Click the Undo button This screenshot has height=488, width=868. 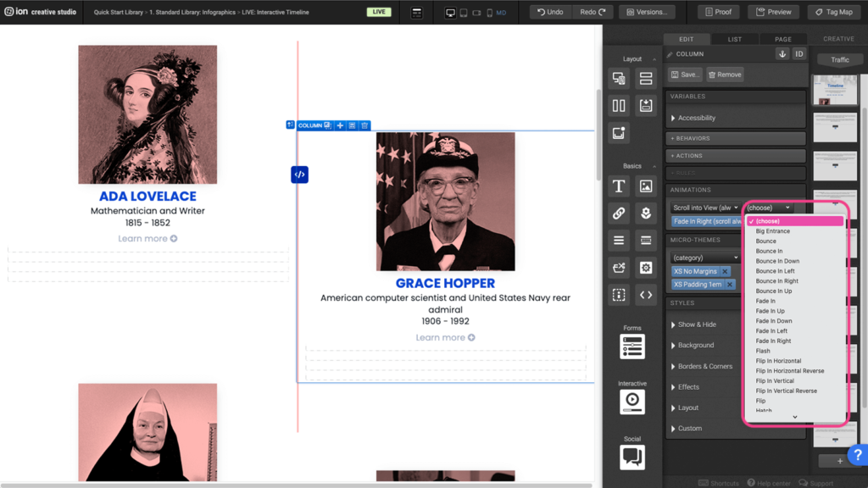click(549, 12)
